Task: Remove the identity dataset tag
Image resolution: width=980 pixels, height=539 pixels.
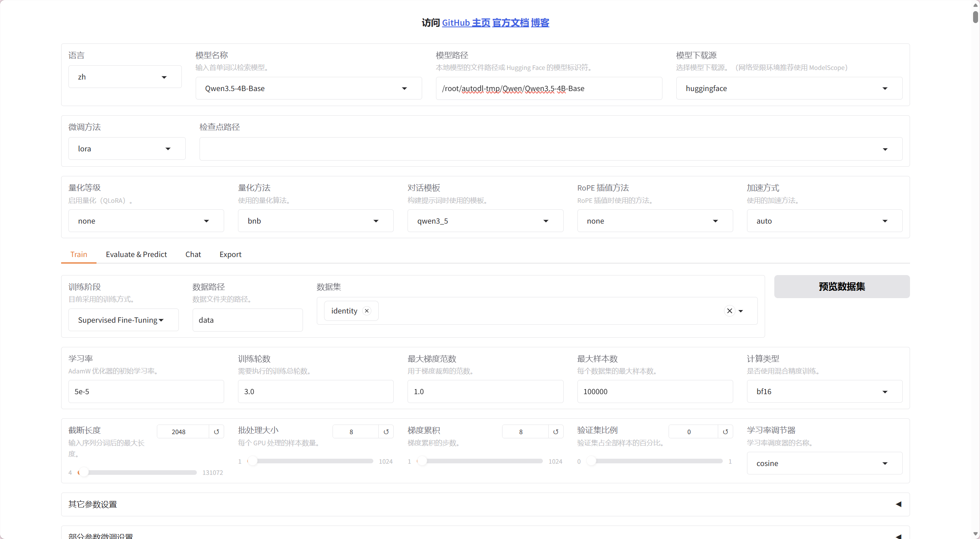Action: pyautogui.click(x=367, y=311)
